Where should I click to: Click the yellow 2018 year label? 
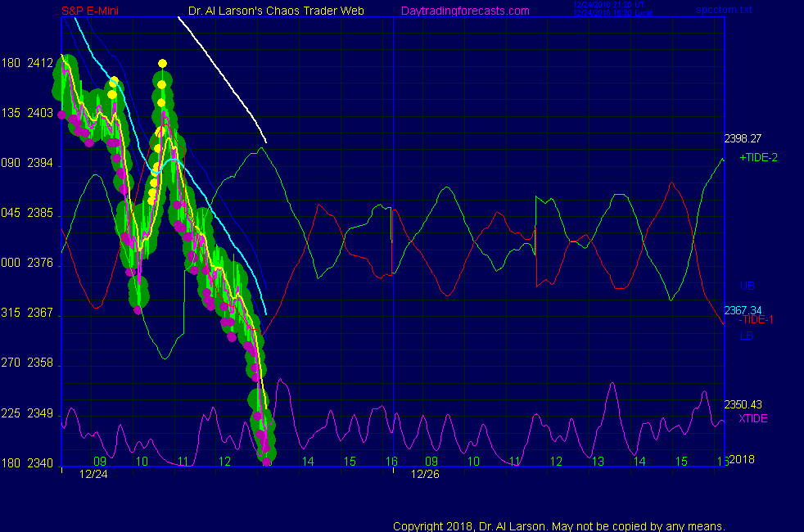[x=742, y=459]
